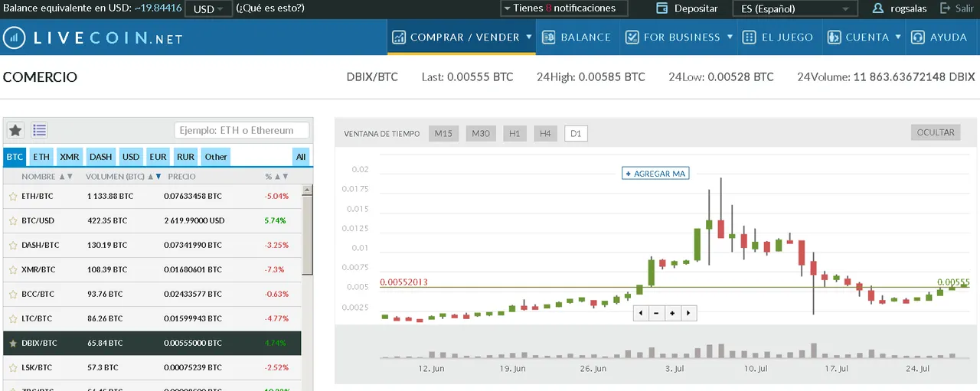The height and width of the screenshot is (391, 980).
Task: Sort market list by Volumen (BTC) column
Action: click(123, 177)
